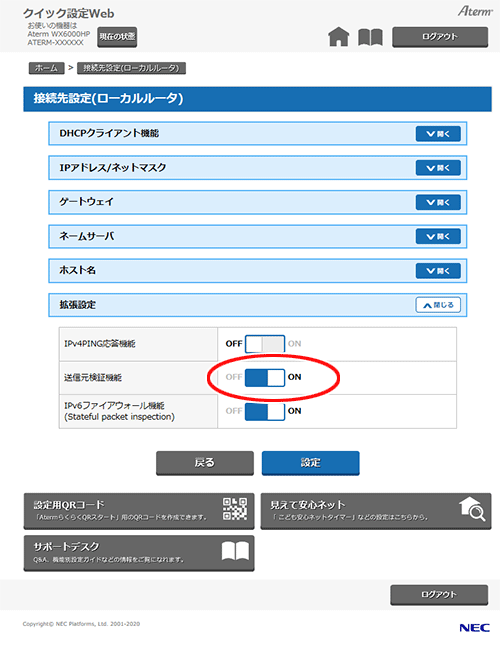Image resolution: width=500 pixels, height=648 pixels.
Task: Click the Aterm WX6000HP model text
Action: point(59,34)
